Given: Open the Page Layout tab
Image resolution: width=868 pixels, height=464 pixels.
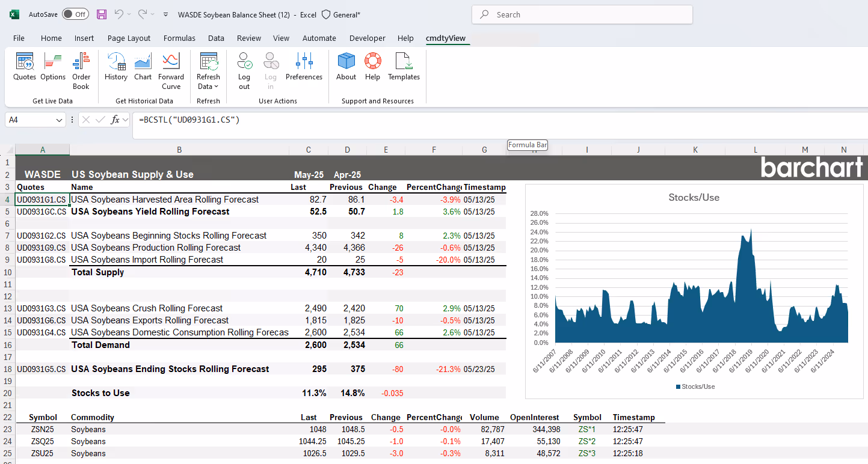Looking at the screenshot, I should 129,38.
